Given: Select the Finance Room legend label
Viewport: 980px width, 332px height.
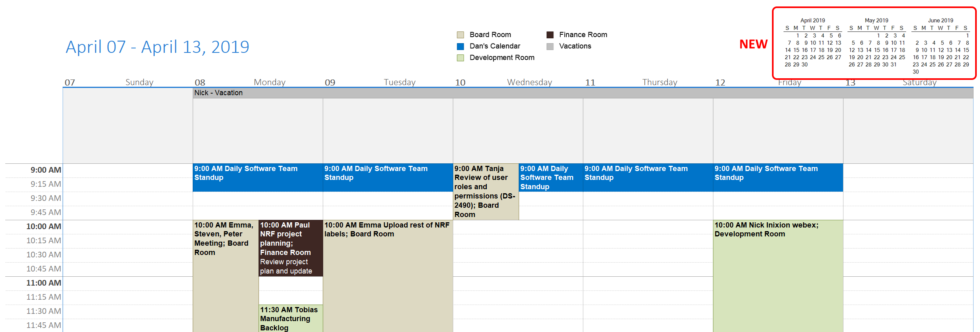Looking at the screenshot, I should point(583,35).
